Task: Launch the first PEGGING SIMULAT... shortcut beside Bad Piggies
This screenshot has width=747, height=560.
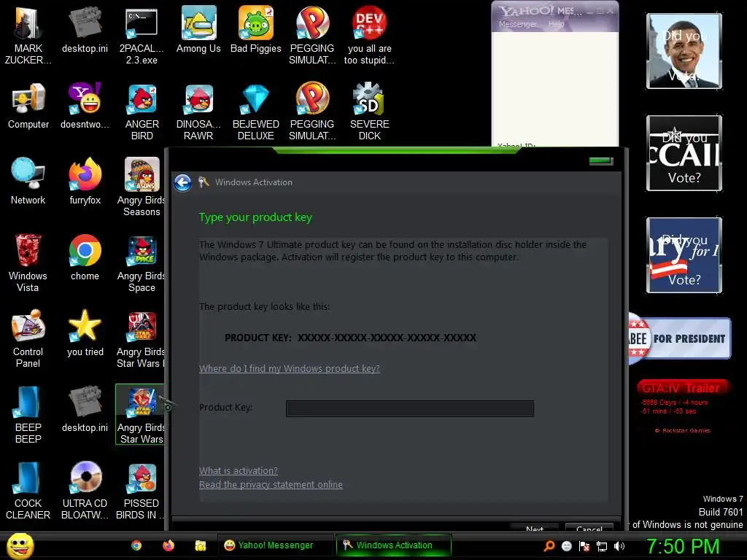Action: tap(312, 35)
